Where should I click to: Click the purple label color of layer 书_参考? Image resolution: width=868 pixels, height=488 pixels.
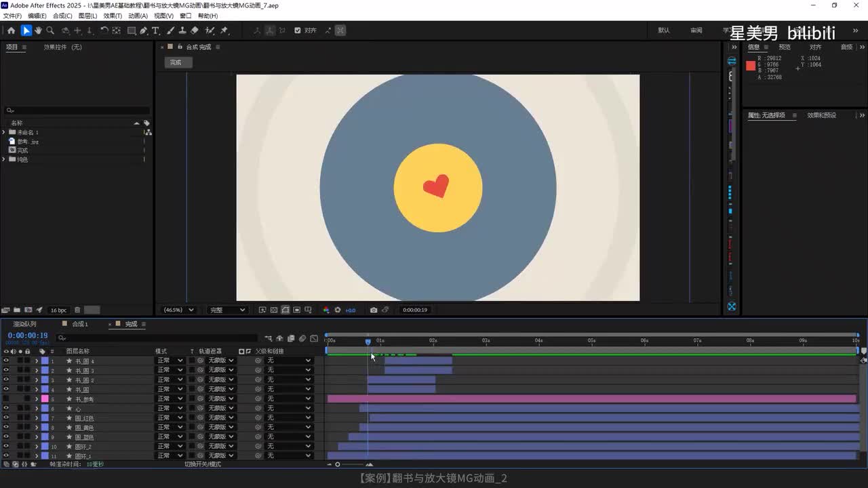click(45, 399)
